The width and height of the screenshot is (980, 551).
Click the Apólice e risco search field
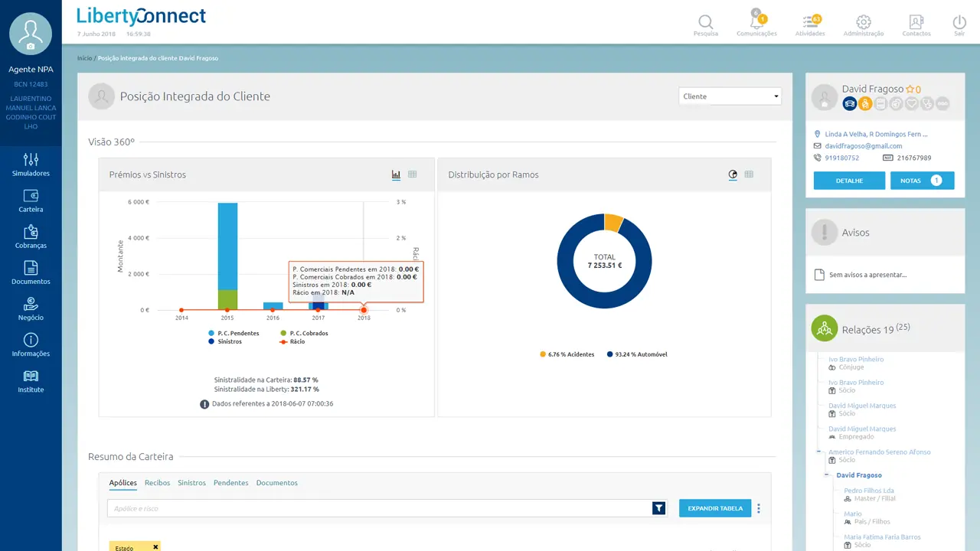point(378,508)
